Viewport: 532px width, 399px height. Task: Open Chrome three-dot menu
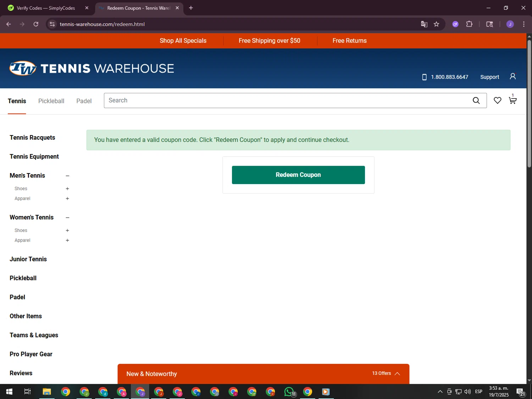point(523,24)
